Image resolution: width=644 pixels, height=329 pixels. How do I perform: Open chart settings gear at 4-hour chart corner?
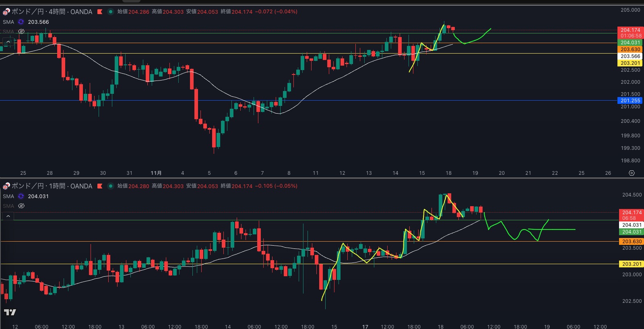click(632, 173)
